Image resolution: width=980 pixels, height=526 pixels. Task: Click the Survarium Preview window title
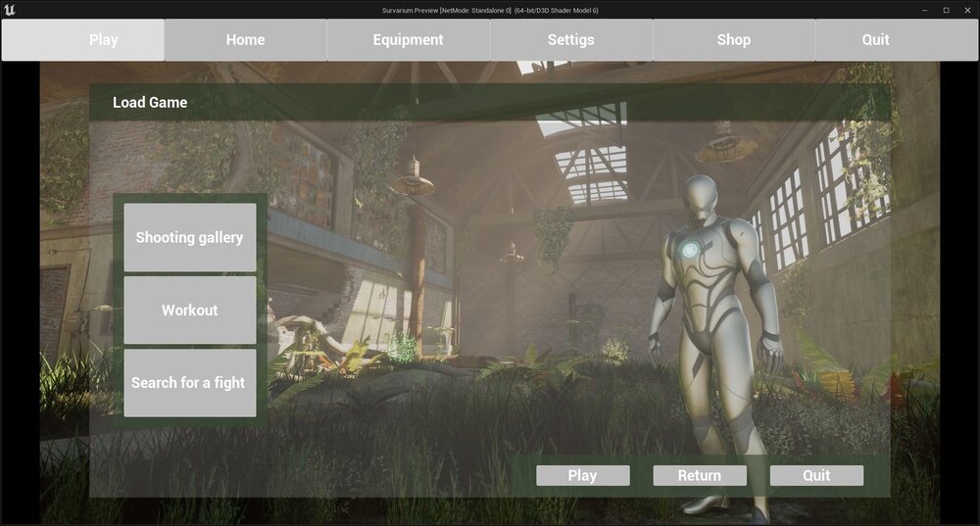click(x=490, y=10)
